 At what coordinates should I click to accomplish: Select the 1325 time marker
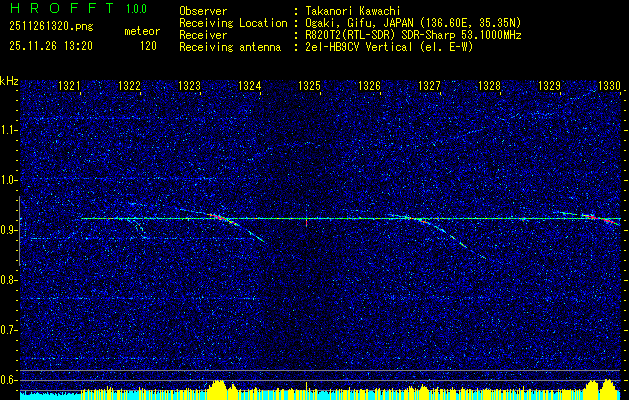pyautogui.click(x=309, y=85)
